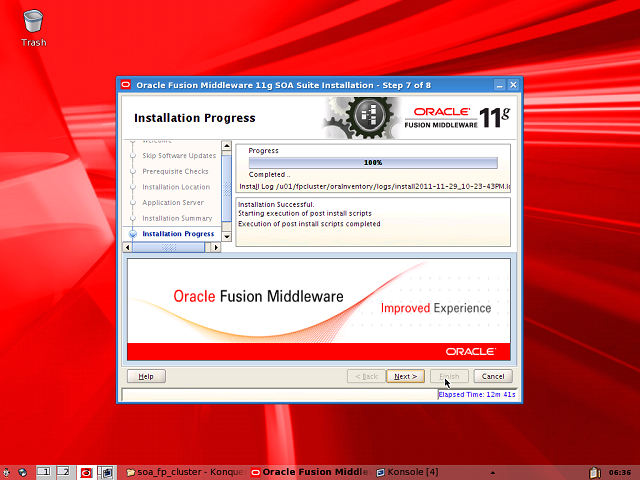Screen dimensions: 640x480
Task: Click the vertical scrollbar thumb in step list
Action: click(x=227, y=189)
